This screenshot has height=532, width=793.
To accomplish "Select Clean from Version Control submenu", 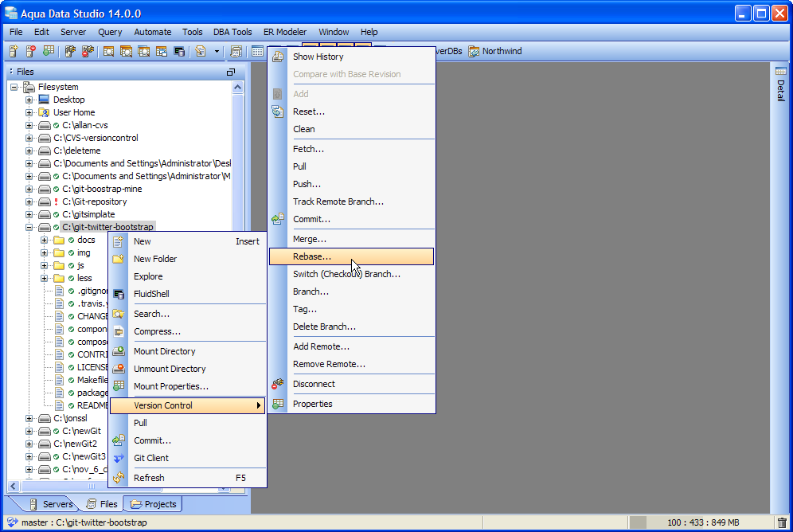I will 351,129.
